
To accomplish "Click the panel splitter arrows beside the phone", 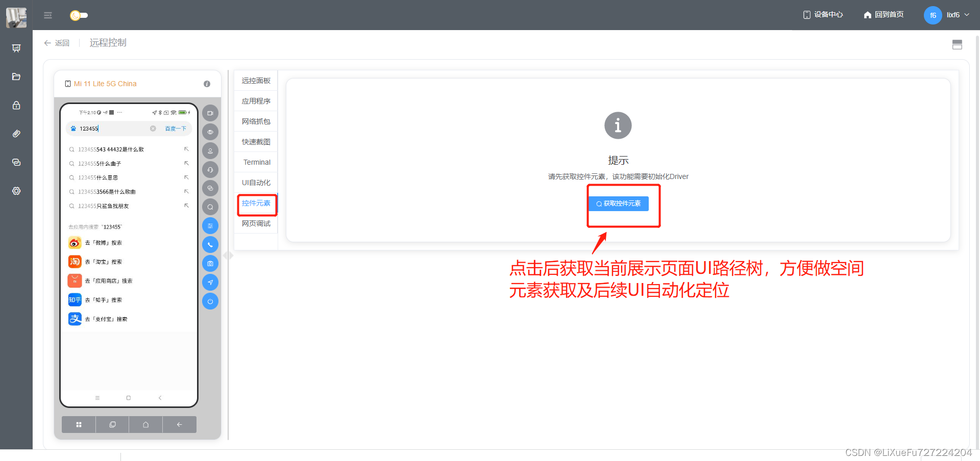I will click(x=228, y=255).
